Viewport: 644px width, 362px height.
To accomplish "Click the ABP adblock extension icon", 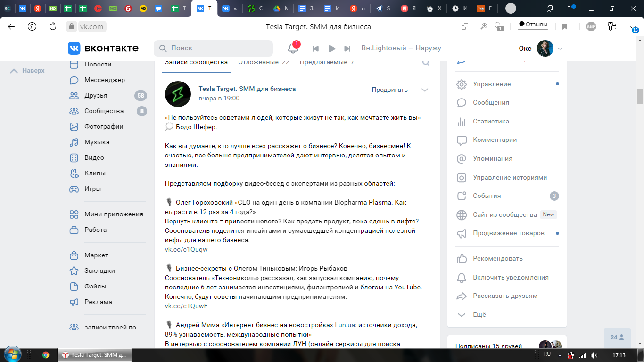I will [x=591, y=27].
